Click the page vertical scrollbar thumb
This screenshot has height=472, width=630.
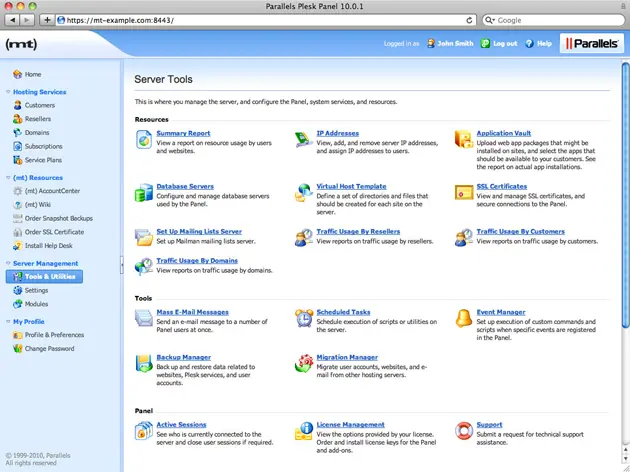tap(626, 195)
